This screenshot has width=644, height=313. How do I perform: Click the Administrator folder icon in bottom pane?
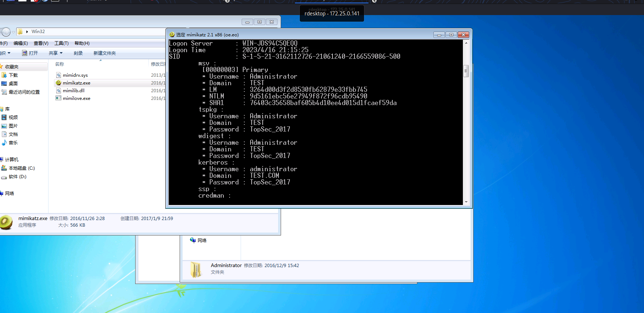click(x=195, y=269)
